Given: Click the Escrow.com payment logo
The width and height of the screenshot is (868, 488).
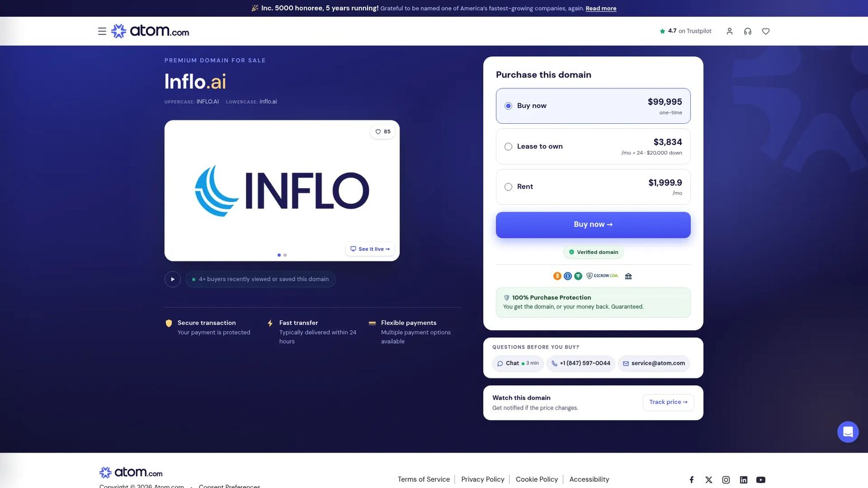Looking at the screenshot, I should [x=603, y=276].
